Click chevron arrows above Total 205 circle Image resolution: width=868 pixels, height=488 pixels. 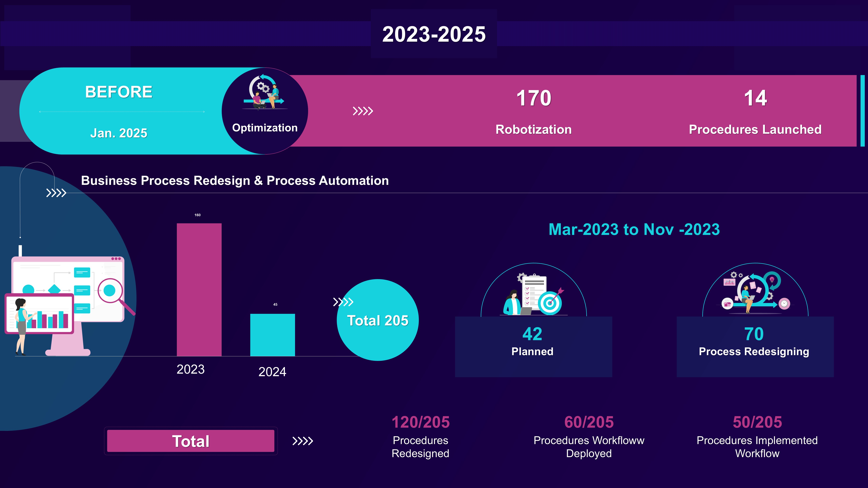click(x=343, y=302)
